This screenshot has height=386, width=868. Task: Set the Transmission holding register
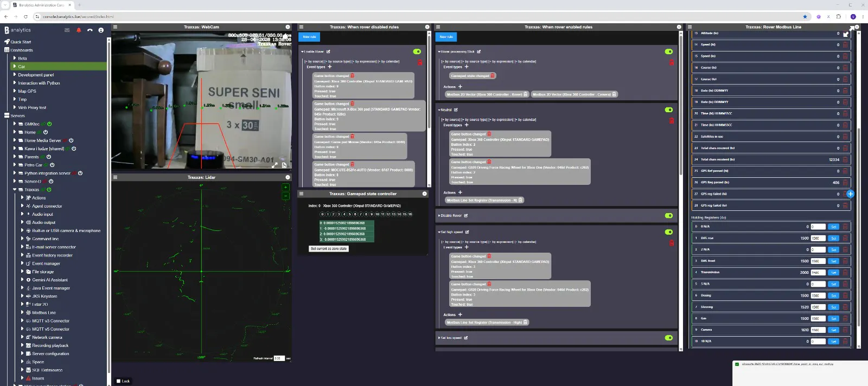[834, 272]
